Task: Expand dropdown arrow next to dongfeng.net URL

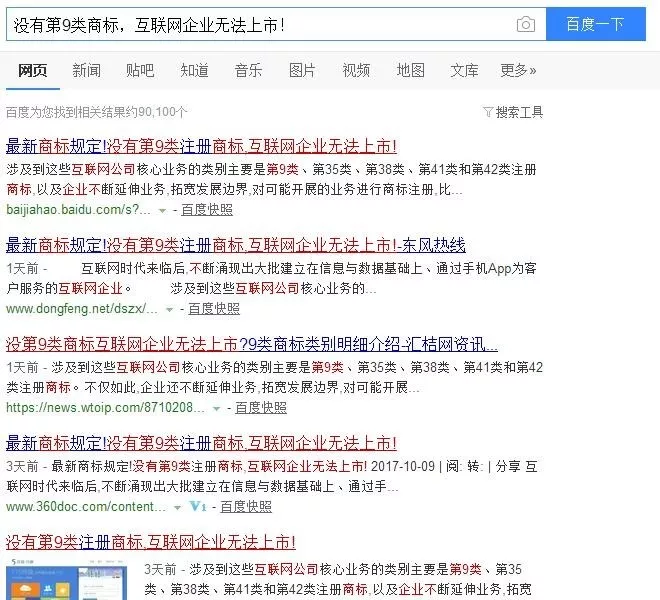Action: (169, 309)
